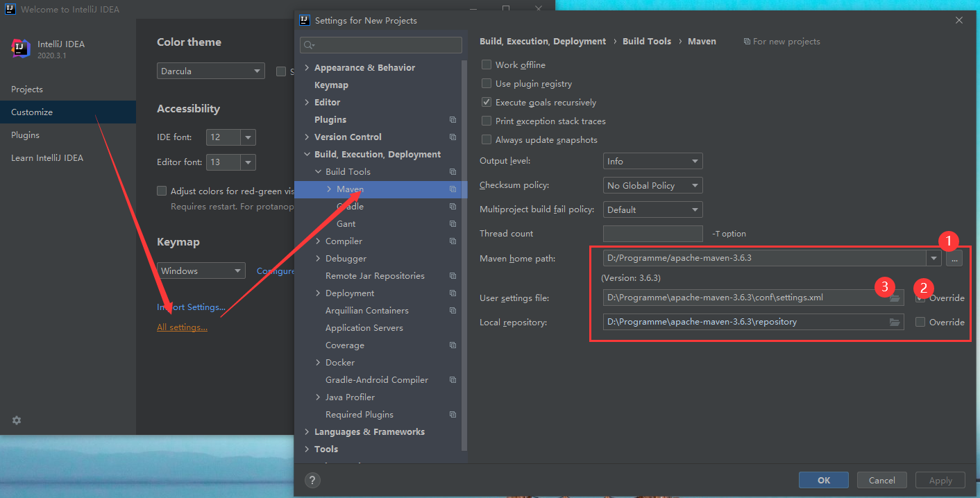Enable Print exception stack traces
Viewport: 980px width, 498px height.
(x=487, y=121)
